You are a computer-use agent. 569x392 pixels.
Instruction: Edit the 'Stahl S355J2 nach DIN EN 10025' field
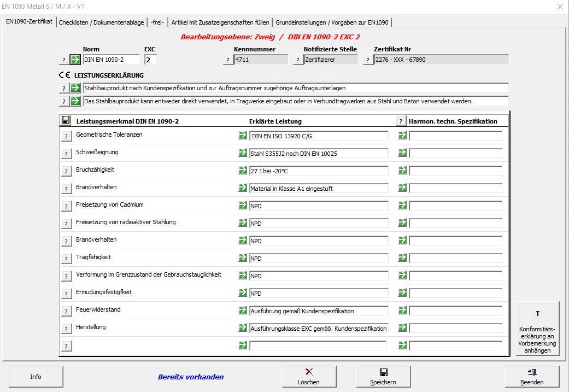[319, 154]
